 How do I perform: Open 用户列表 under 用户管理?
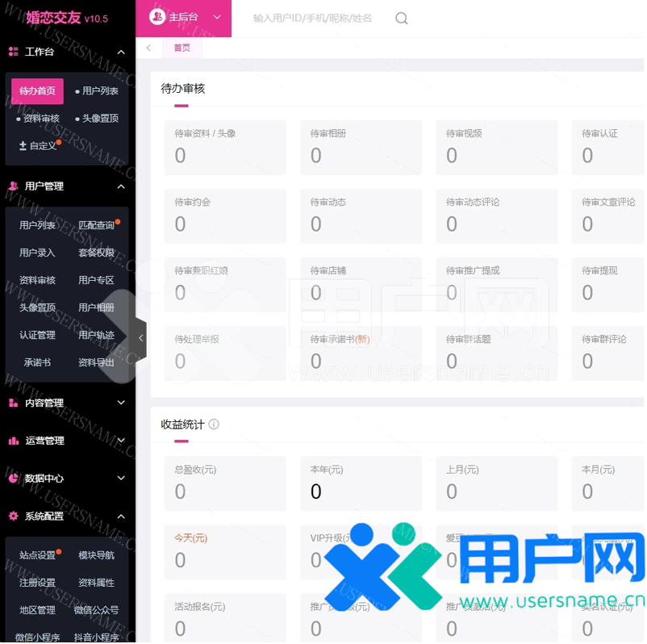tap(38, 225)
